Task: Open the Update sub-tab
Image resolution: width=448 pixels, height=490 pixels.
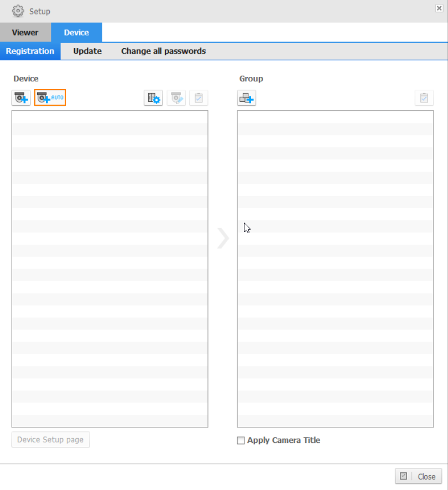Action: point(87,51)
